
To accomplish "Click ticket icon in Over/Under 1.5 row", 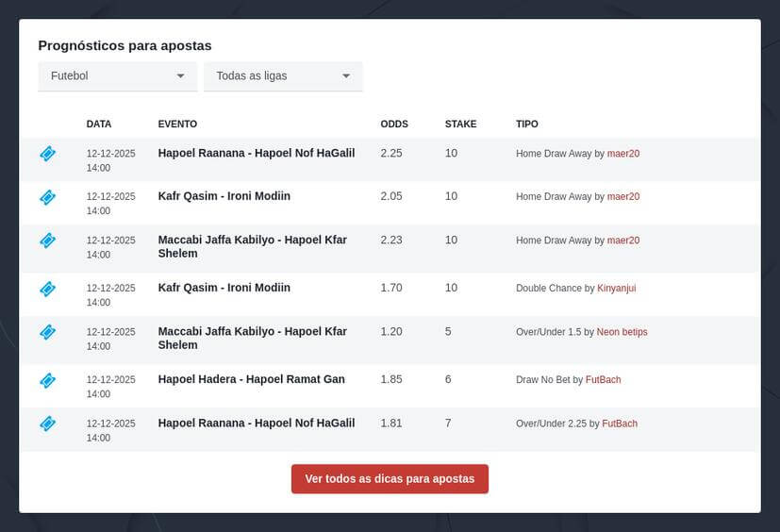I will pyautogui.click(x=47, y=332).
